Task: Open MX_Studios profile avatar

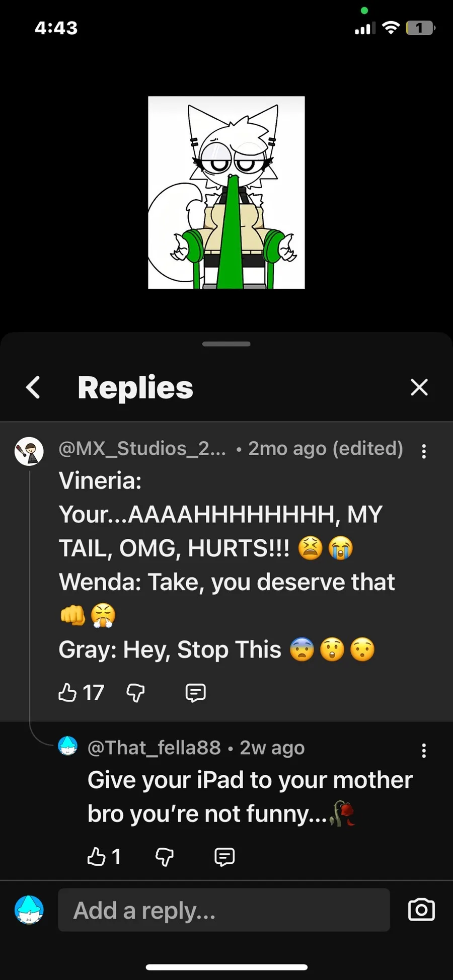Action: (x=29, y=451)
